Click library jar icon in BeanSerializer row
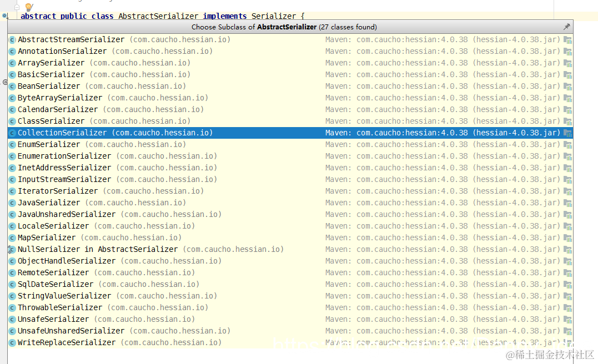Viewport: 598px width, 364px height. pos(568,87)
